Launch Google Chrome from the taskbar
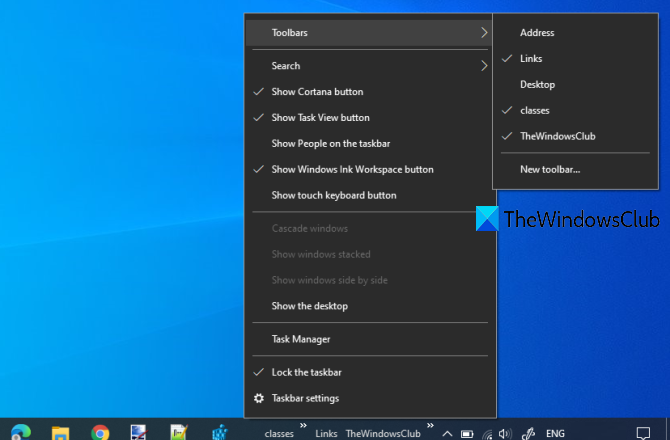The width and height of the screenshot is (670, 440). click(100, 433)
